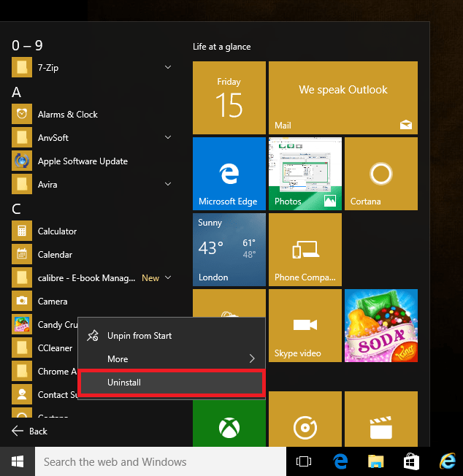Viewport: 463px width, 476px height.
Task: Launch Alarms & Clock app icon
Action: coord(22,114)
